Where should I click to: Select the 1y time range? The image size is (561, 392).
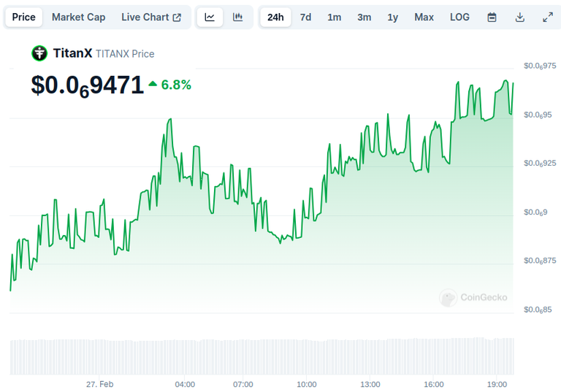392,18
